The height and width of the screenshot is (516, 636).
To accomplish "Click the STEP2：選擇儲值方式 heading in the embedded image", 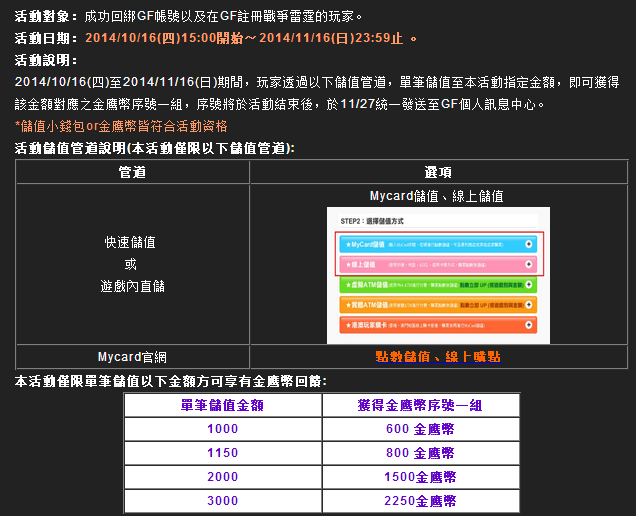I will click(x=372, y=221).
